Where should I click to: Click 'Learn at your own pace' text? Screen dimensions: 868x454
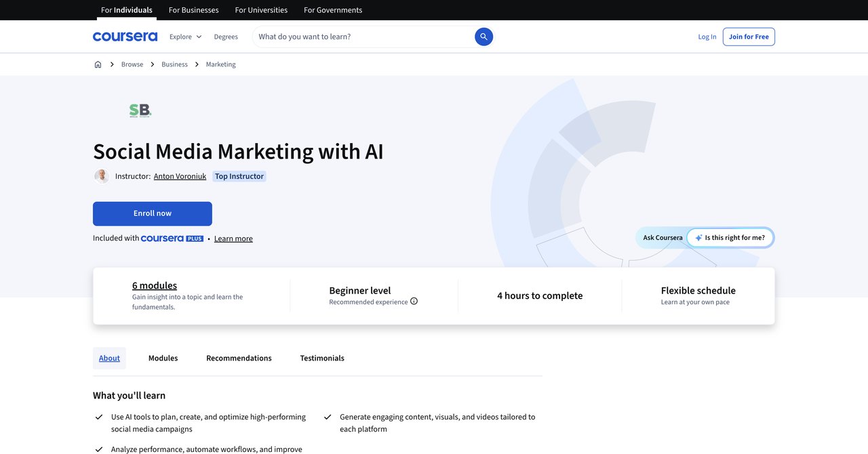click(695, 302)
